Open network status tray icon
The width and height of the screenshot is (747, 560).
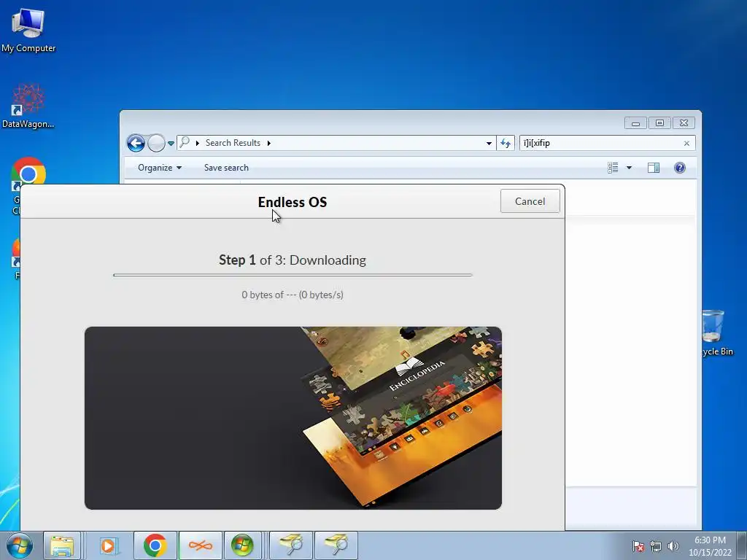click(656, 546)
